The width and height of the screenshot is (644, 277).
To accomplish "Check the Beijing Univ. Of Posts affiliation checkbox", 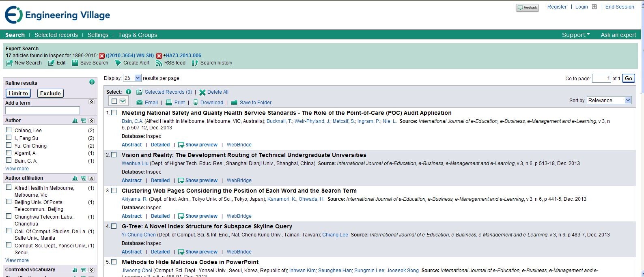I will click(9, 202).
